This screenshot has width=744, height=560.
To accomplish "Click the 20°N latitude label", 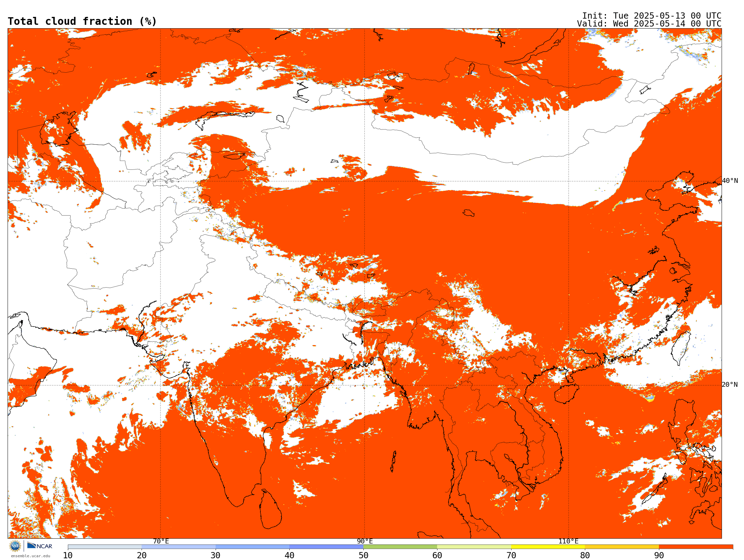I will 730,385.
